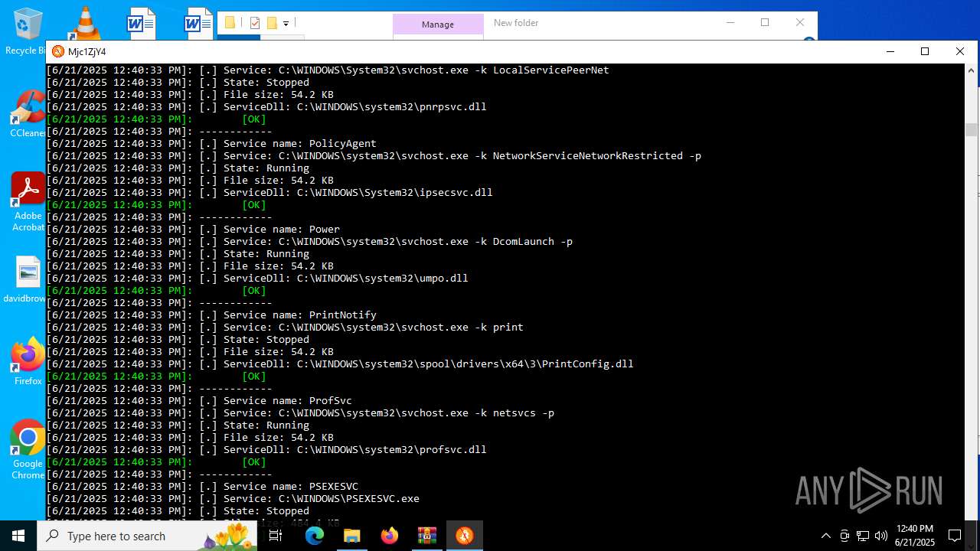Viewport: 980px width, 551px height.
Task: Switch to the Manage tab in Explorer
Action: click(438, 24)
